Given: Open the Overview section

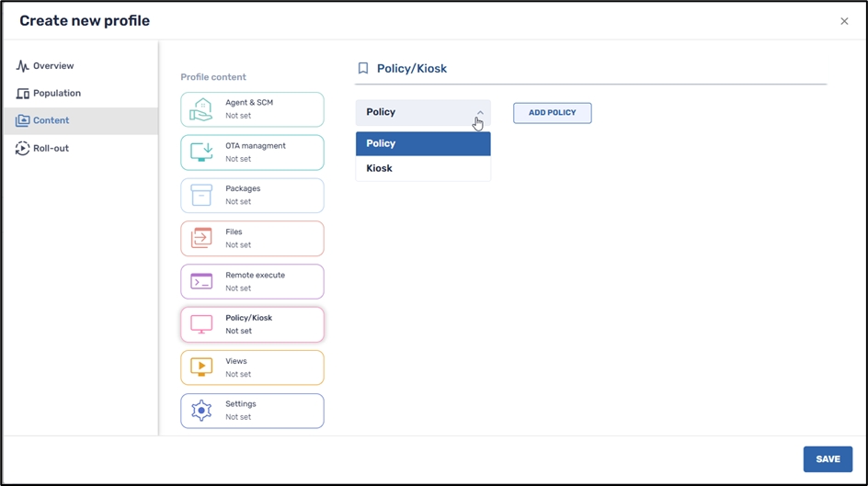Looking at the screenshot, I should pyautogui.click(x=53, y=66).
